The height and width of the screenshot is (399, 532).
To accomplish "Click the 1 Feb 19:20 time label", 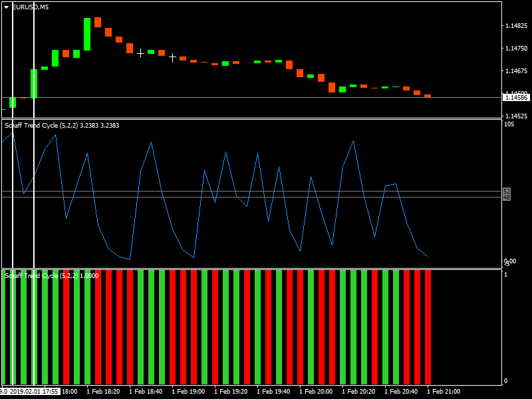I will tap(231, 392).
